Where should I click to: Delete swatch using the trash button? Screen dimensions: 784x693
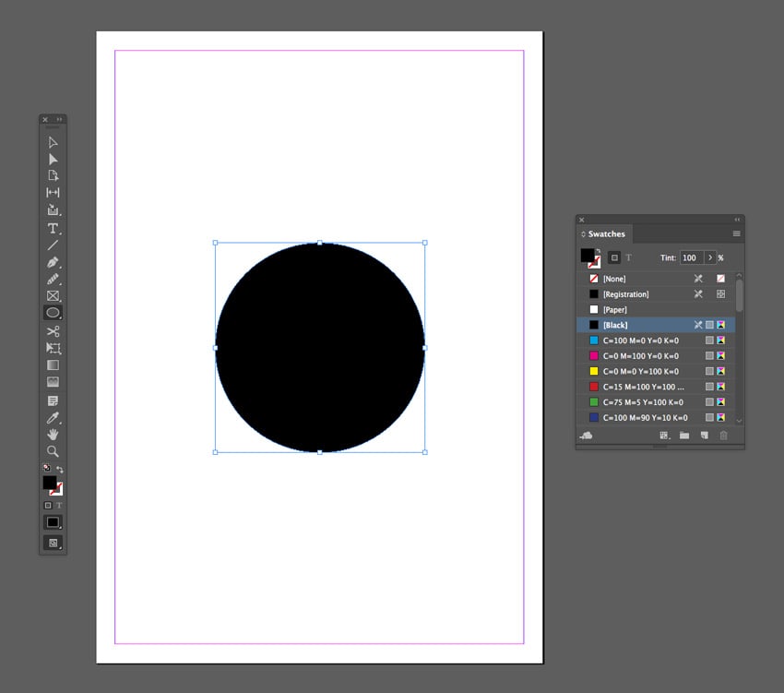point(723,434)
